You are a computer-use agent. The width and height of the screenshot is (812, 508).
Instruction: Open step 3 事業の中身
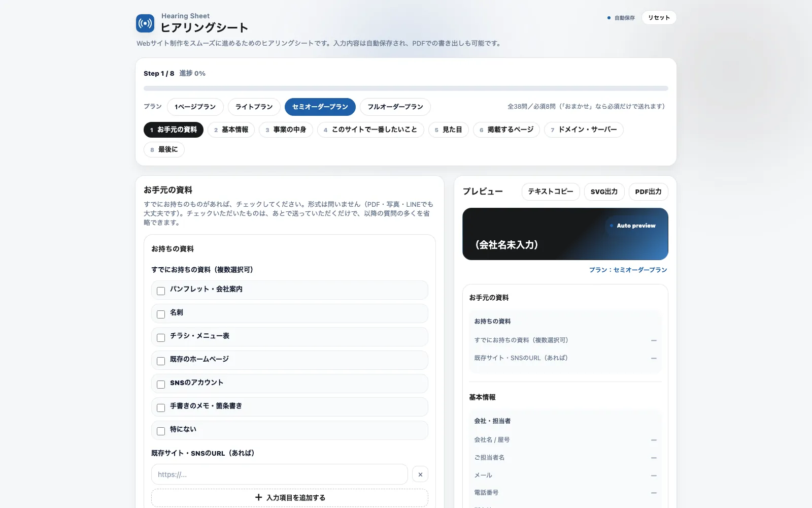286,130
